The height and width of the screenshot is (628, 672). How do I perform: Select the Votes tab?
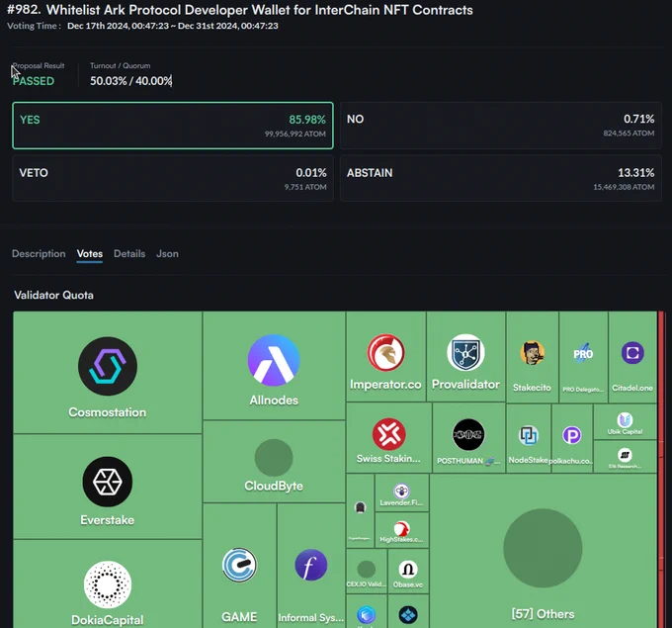click(x=90, y=253)
